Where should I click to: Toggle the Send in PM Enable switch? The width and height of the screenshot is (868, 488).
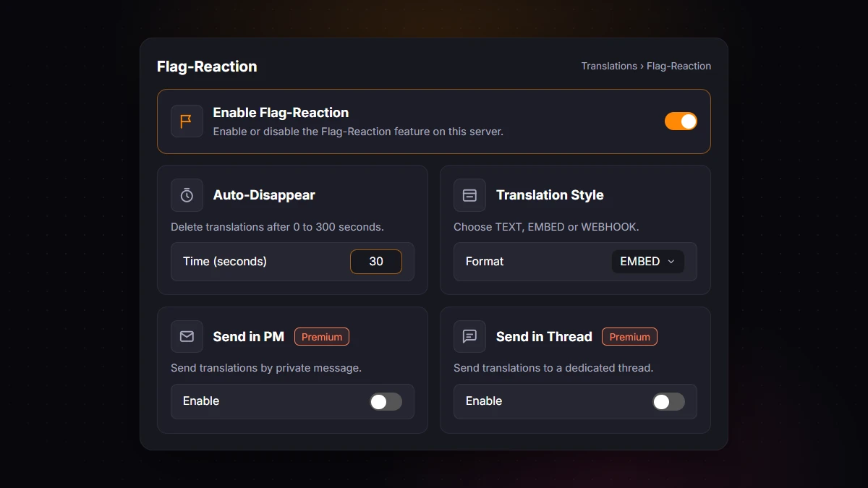386,401
